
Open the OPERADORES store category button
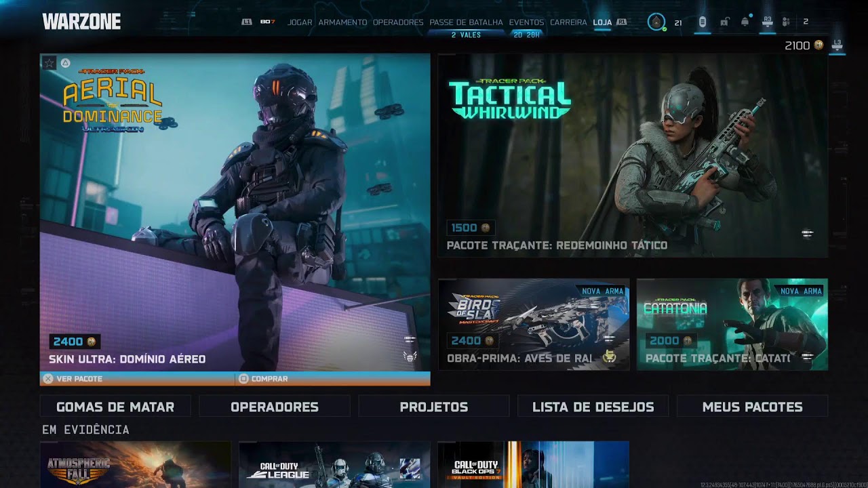[275, 407]
